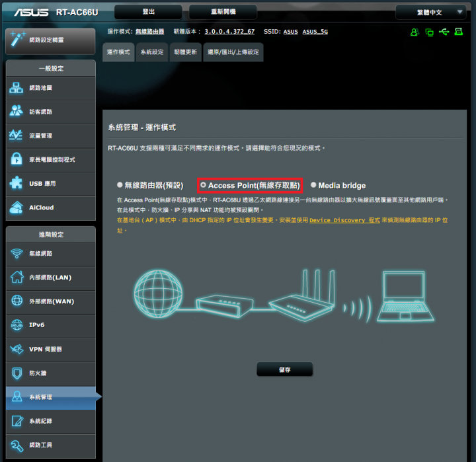Screen dimensions: 476x462
Task: Open the language dropdown (繁體中文)
Action: tap(431, 13)
